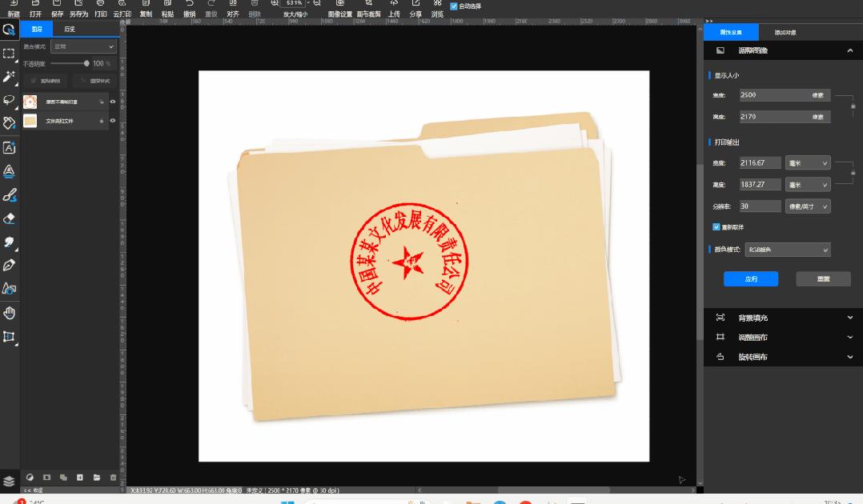
Task: Select the crop tool at the toolbar bottom
Action: 9,337
